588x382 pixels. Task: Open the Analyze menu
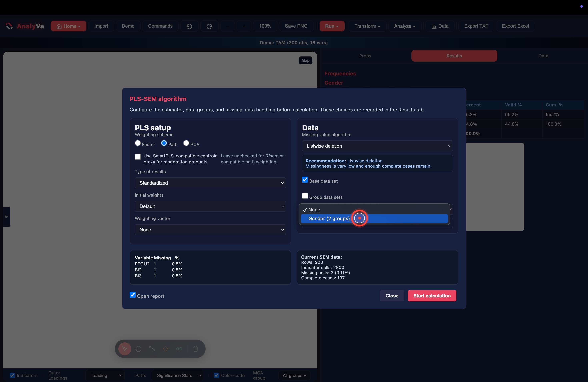pyautogui.click(x=404, y=26)
